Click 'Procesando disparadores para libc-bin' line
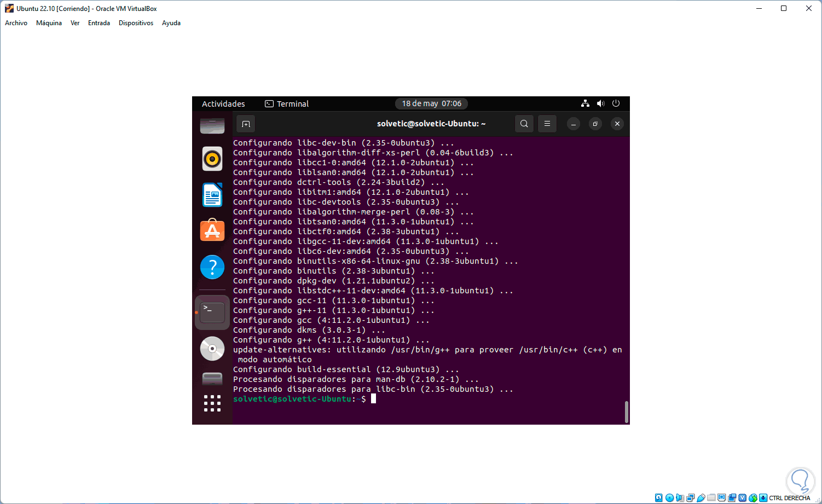This screenshot has width=822, height=504. click(x=373, y=389)
